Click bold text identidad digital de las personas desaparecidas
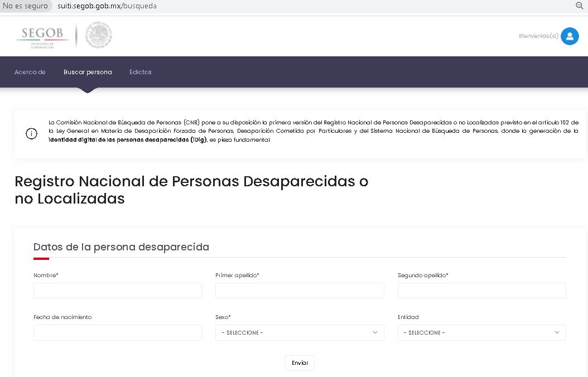This screenshot has height=377, width=588. pyautogui.click(x=128, y=140)
